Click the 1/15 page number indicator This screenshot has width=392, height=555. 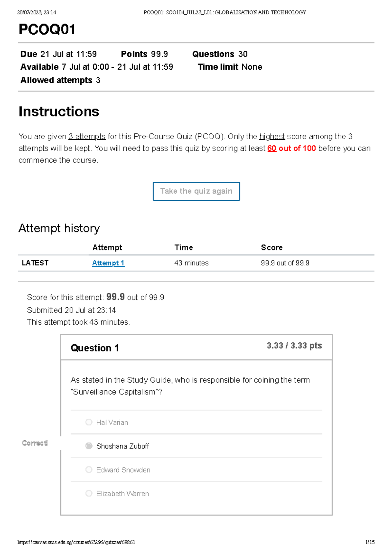(370, 542)
